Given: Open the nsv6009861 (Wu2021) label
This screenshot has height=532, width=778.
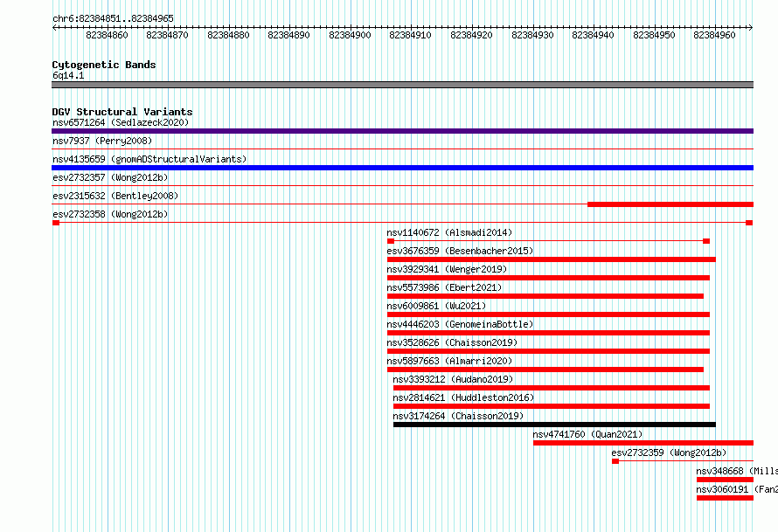Looking at the screenshot, I should (436, 306).
